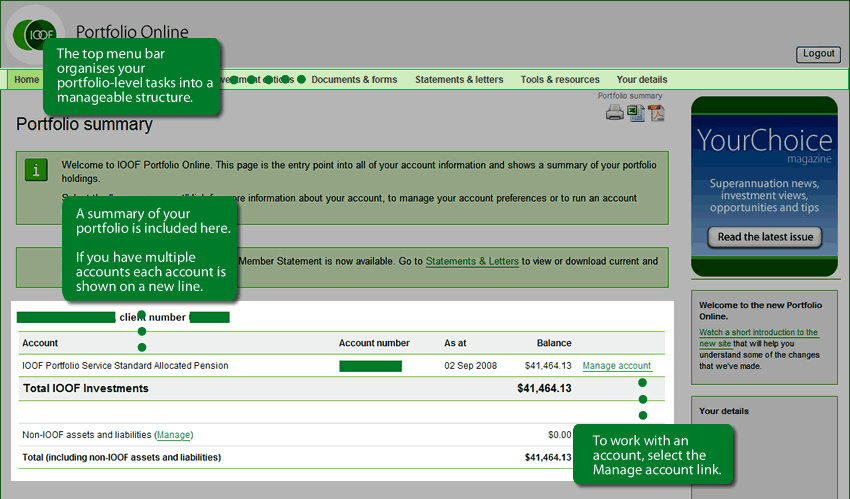This screenshot has width=850, height=499.
Task: Click the As at column header
Action: tap(455, 343)
